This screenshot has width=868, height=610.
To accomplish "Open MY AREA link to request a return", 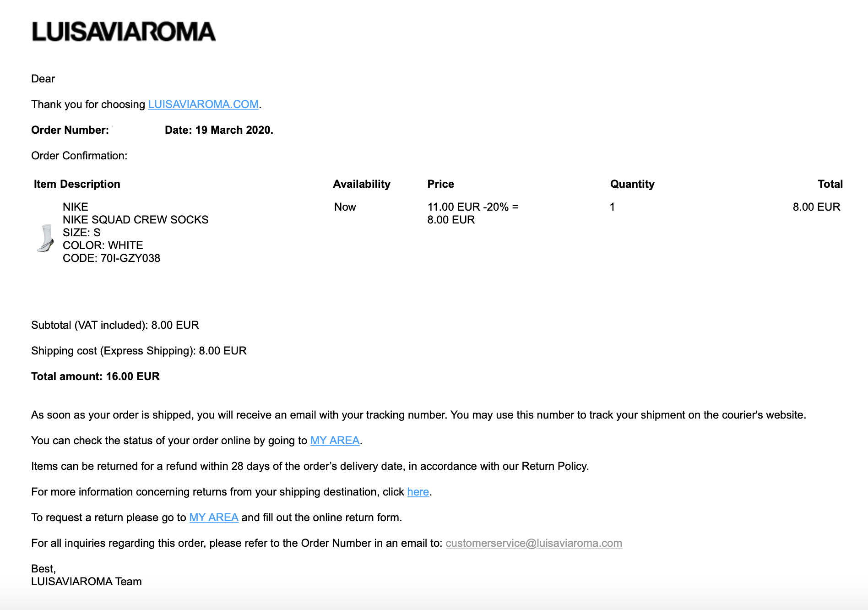I will click(213, 517).
